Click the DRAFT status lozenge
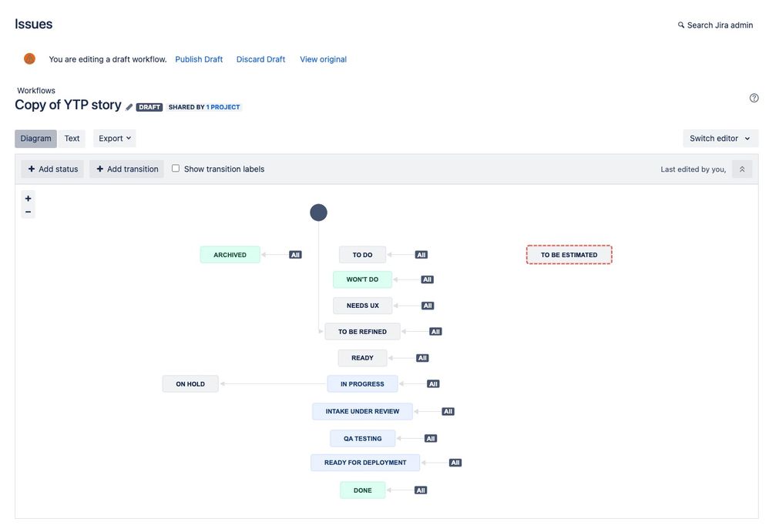 149,107
